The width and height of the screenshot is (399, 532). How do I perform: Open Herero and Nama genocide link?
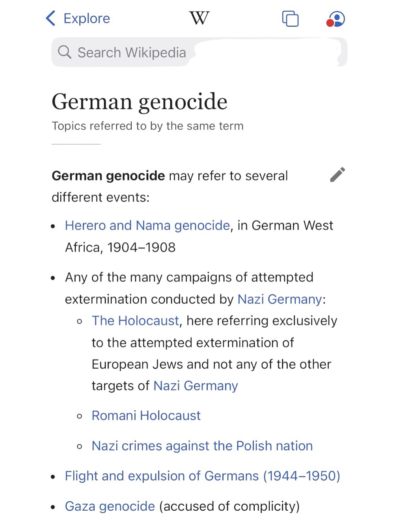click(147, 225)
